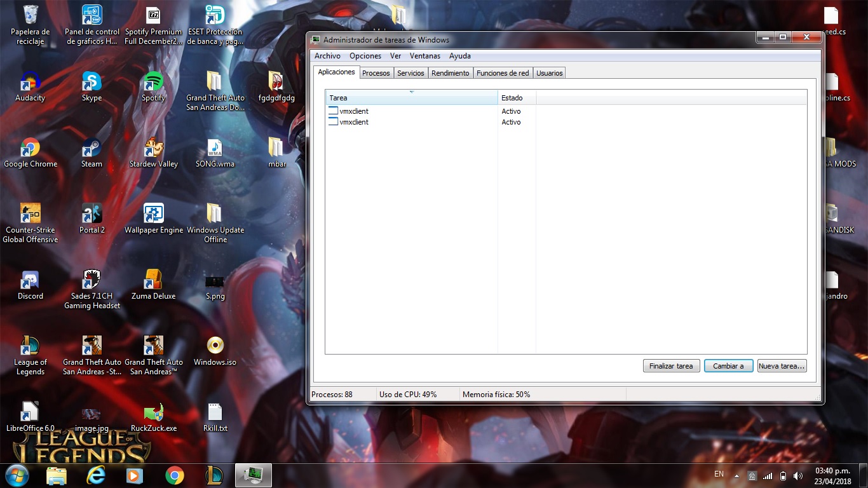Launch Google Chrome from the taskbar
868x488 pixels.
[x=175, y=475]
